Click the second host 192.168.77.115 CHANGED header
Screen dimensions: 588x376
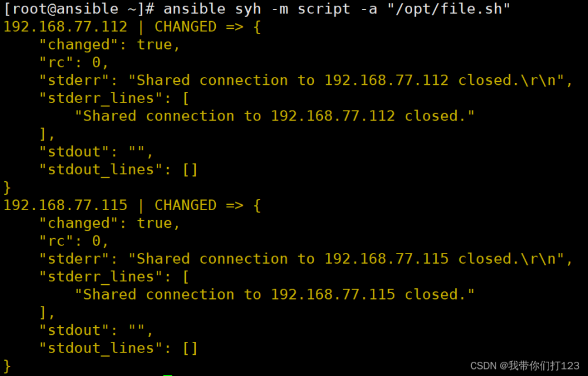[x=132, y=205]
